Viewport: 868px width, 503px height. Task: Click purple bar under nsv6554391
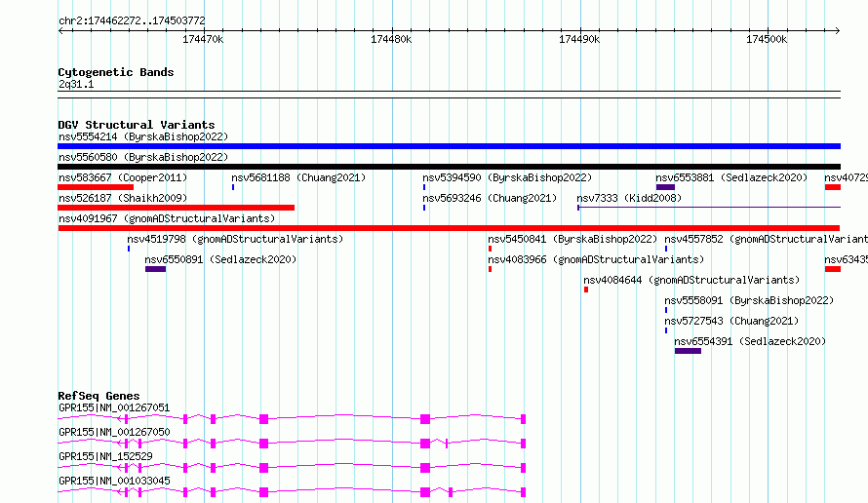688,351
